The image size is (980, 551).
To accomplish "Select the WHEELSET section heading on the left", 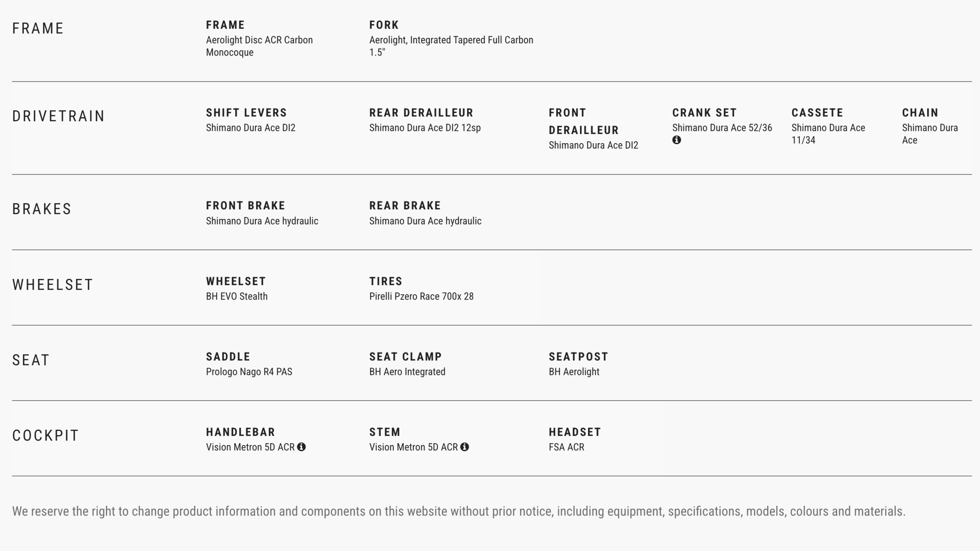I will (53, 285).
